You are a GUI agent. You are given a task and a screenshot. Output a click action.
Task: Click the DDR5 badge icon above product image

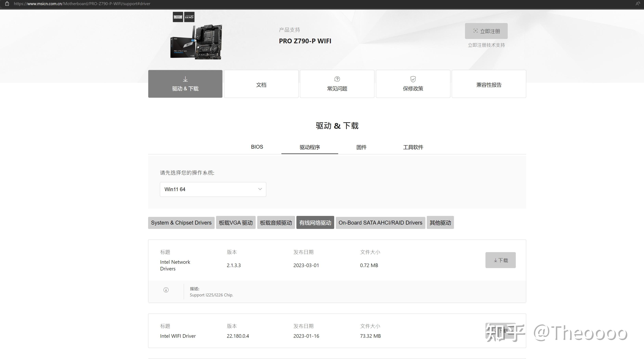[178, 17]
